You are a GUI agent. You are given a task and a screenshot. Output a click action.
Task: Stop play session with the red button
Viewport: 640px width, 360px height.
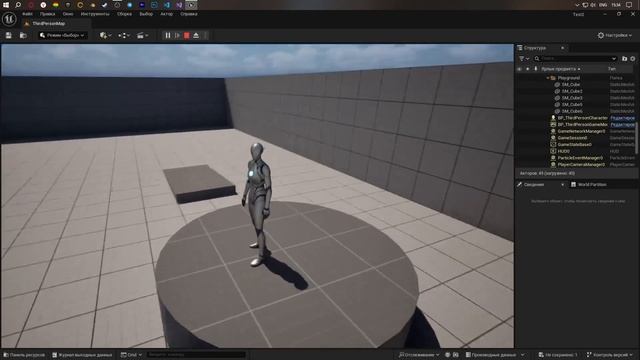coord(187,36)
